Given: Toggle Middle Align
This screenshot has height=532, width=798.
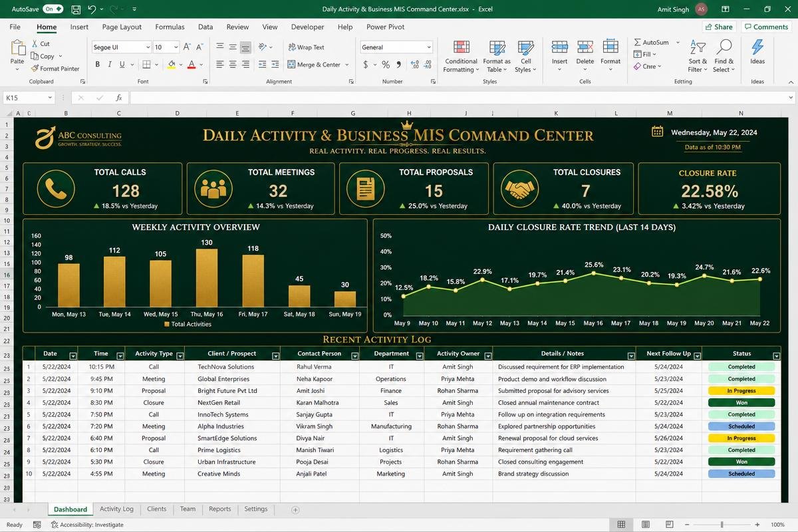Looking at the screenshot, I should click(233, 47).
